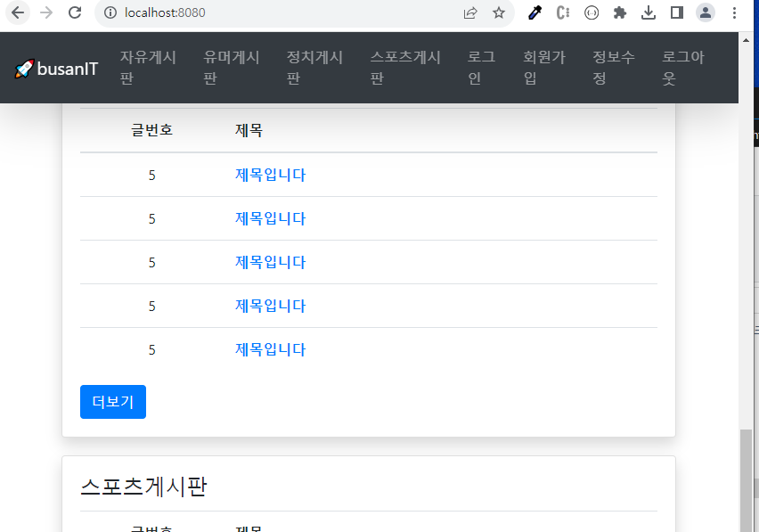
Task: Click the 더보기 button
Action: pos(113,402)
